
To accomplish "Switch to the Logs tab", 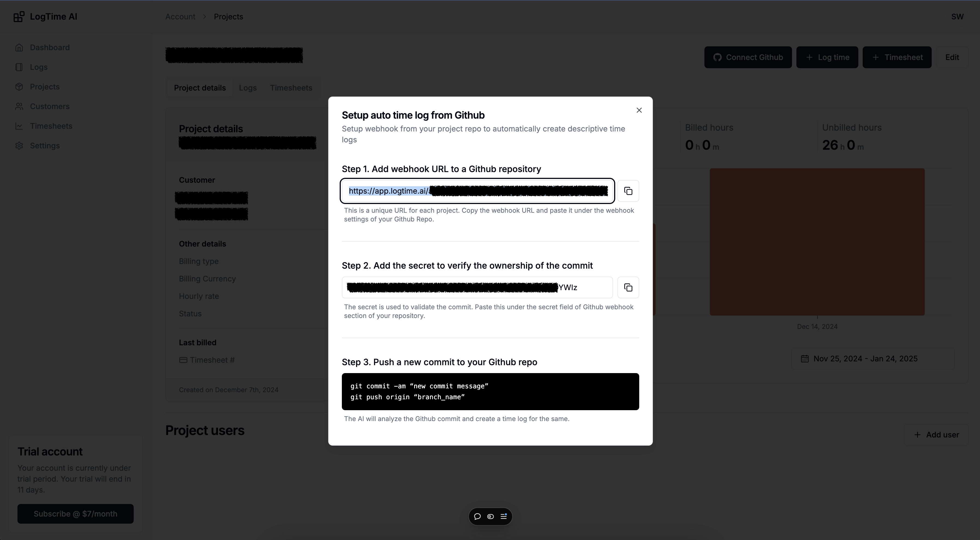I will (x=248, y=88).
